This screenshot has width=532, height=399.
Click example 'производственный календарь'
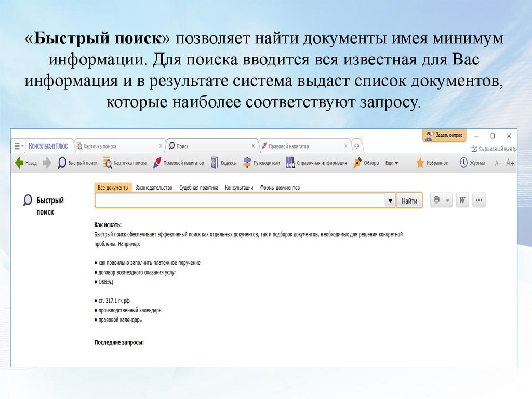[130, 310]
